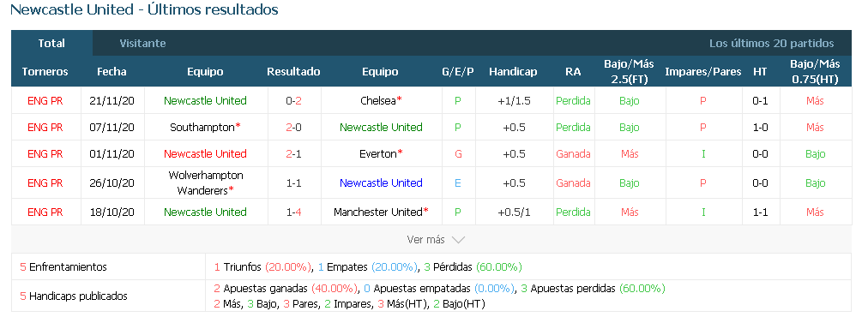The image size is (868, 323).
Task: Click the 1-4 result versus Manchester United
Action: click(x=294, y=212)
